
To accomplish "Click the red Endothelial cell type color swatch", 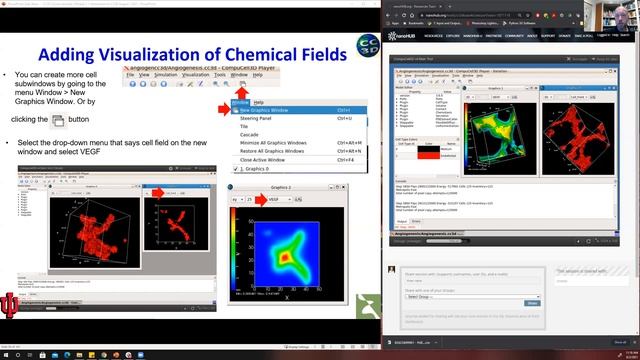I will tap(429, 156).
